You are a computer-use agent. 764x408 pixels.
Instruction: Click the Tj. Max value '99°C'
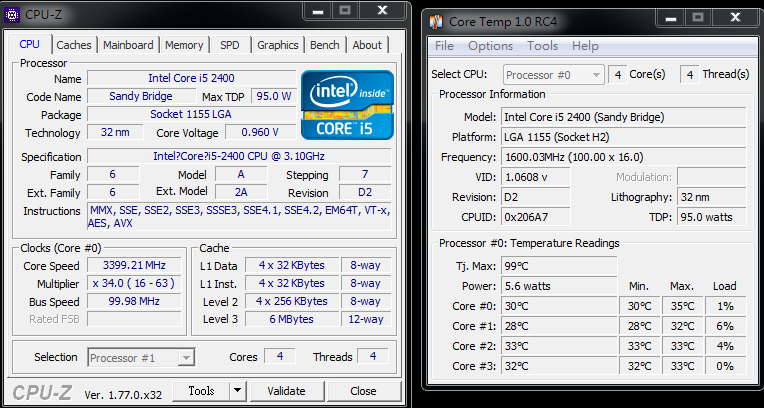[x=559, y=267]
